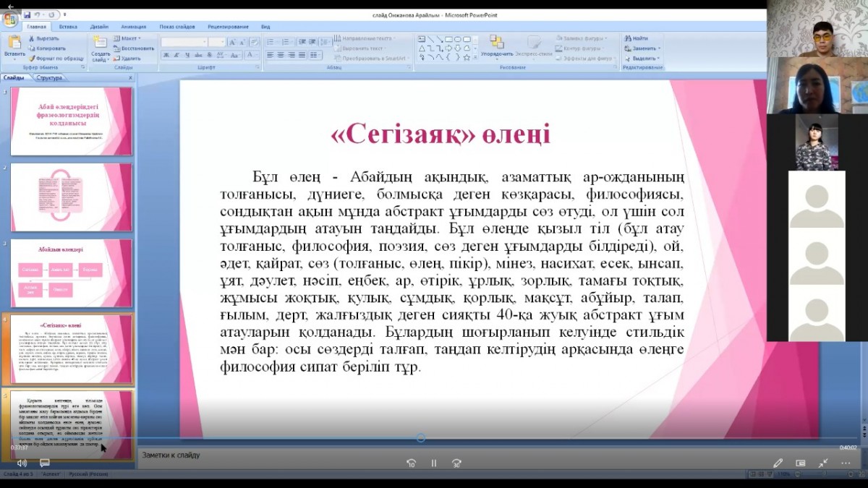Image resolution: width=868 pixels, height=488 pixels.
Task: Justify text in Абзац group
Action: click(302, 55)
